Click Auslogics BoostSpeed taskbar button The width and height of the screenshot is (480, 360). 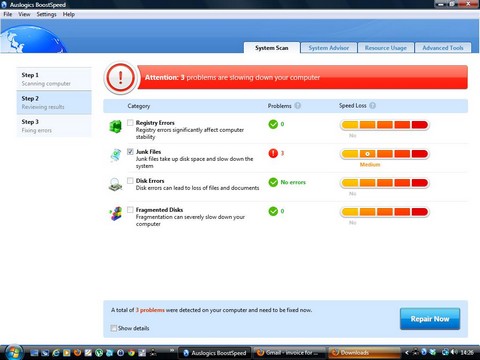click(x=215, y=352)
